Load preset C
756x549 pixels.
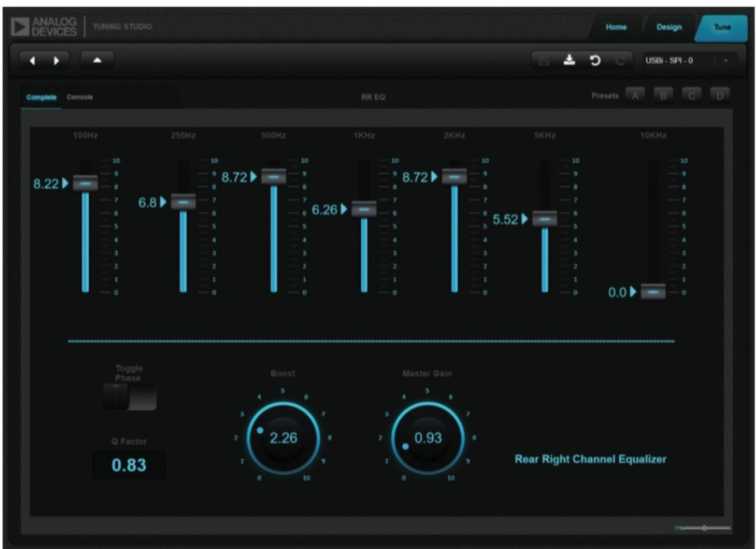[x=691, y=96]
